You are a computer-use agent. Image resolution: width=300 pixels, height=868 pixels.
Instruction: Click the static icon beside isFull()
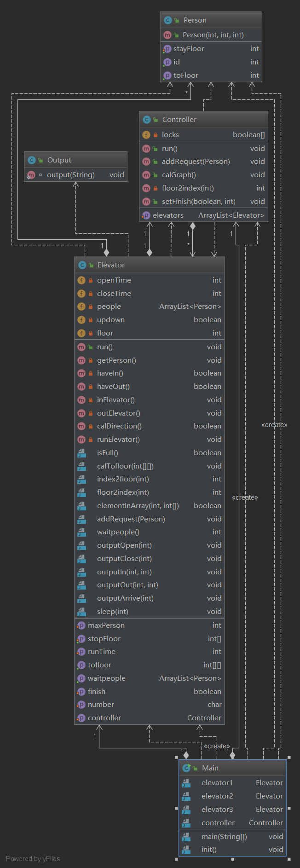point(82,453)
